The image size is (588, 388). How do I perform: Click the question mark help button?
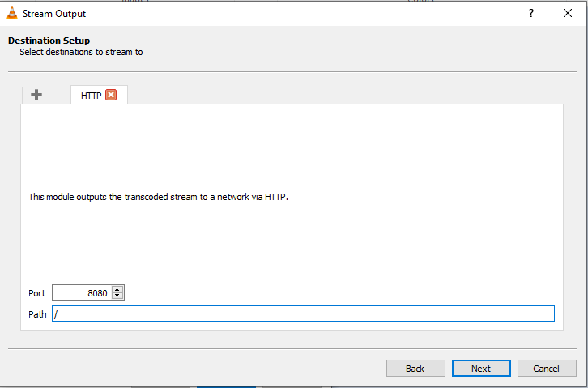point(531,13)
